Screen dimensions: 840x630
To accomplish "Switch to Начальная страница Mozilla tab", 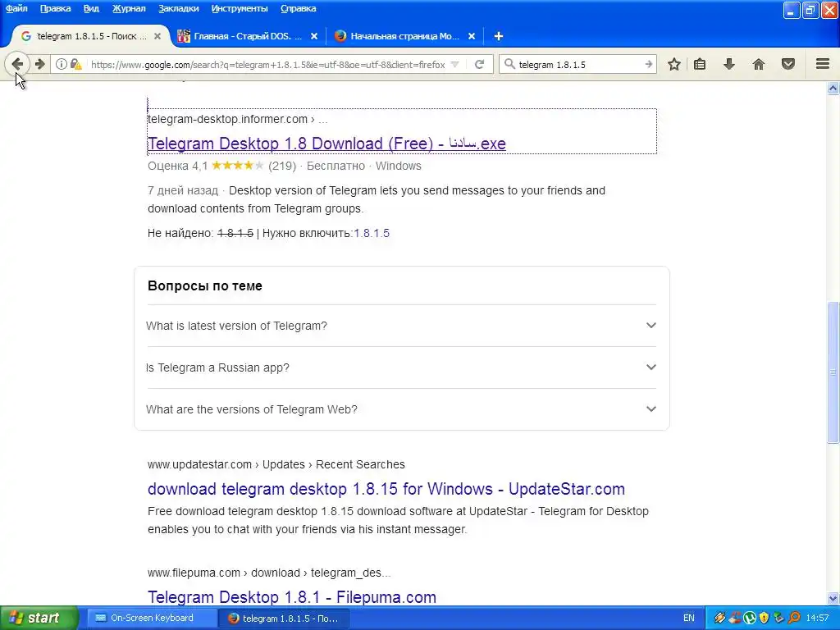I will click(404, 36).
